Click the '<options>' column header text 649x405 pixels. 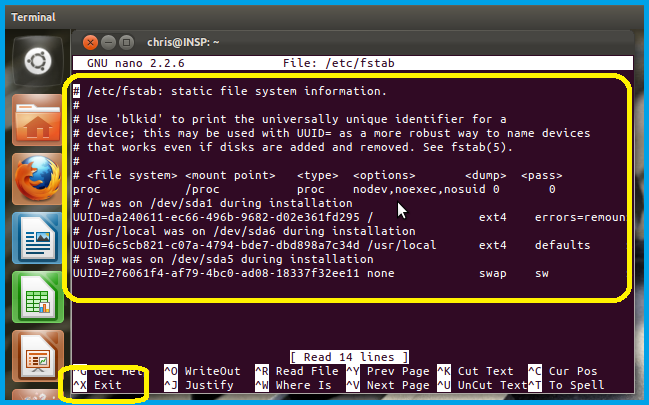tap(384, 176)
